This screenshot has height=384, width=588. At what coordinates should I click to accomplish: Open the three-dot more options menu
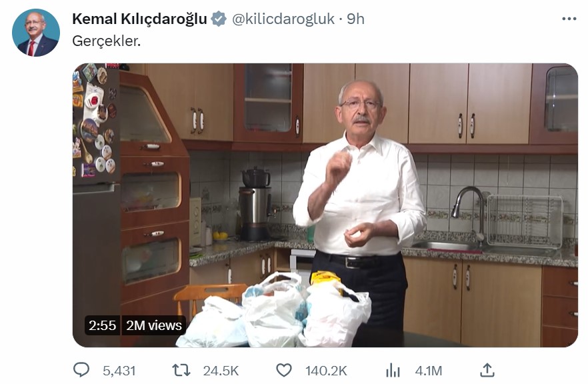[x=569, y=19]
